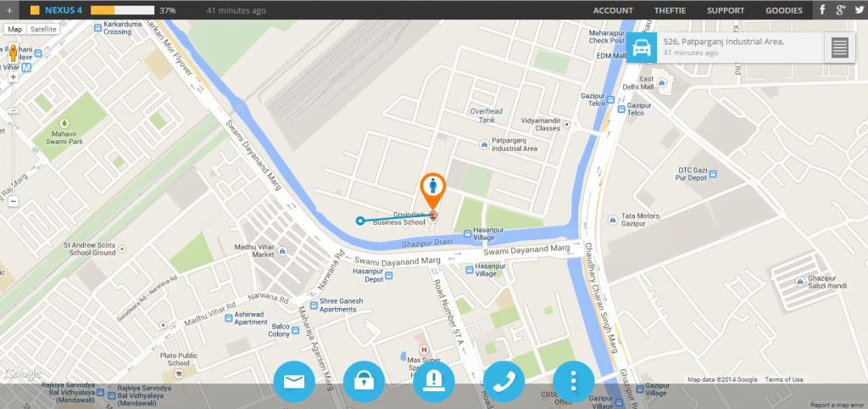Click the 526, Patparganj Industrial Area address

point(724,42)
